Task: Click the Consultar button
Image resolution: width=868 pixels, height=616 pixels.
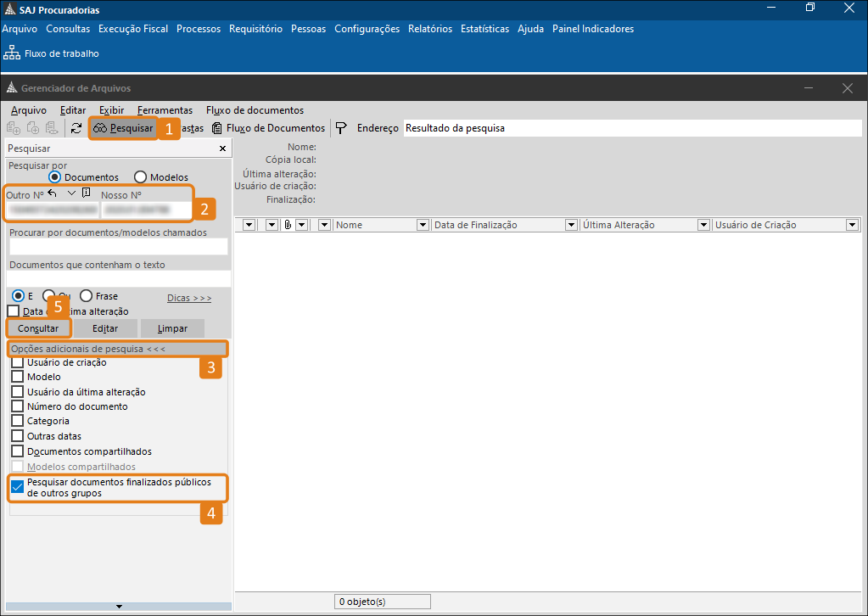Action: (x=38, y=328)
